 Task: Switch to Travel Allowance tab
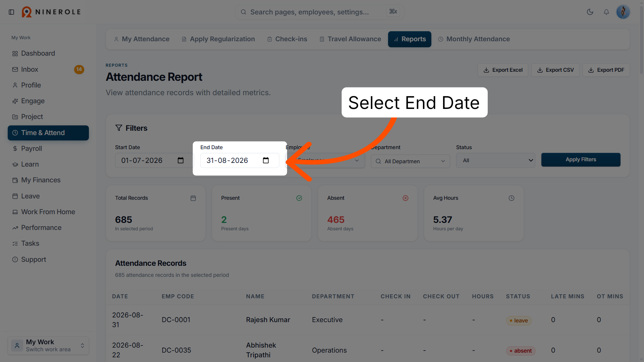tap(350, 39)
